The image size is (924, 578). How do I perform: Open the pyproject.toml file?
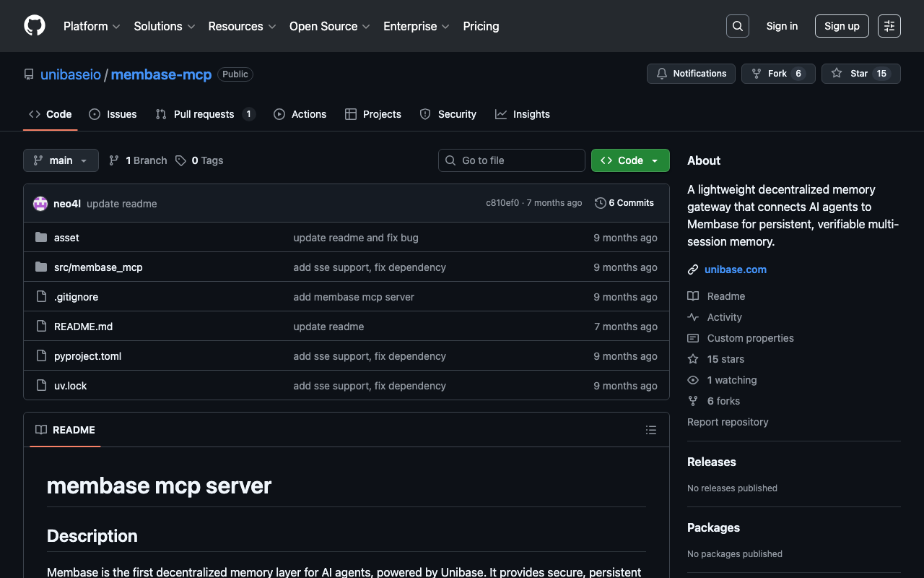tap(87, 356)
